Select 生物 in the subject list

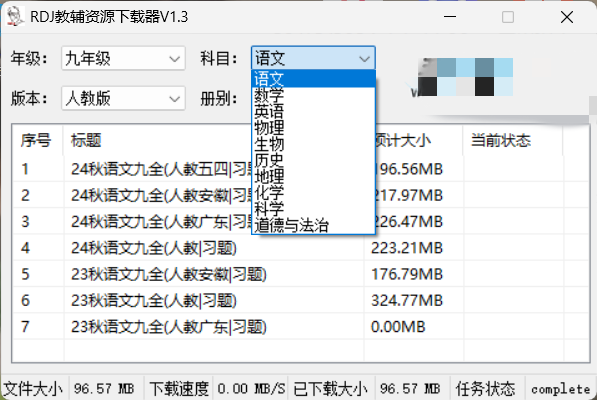[313, 144]
